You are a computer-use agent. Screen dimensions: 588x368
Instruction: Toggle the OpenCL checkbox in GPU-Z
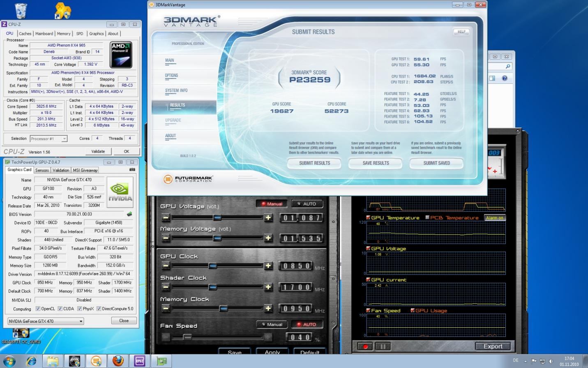click(38, 309)
